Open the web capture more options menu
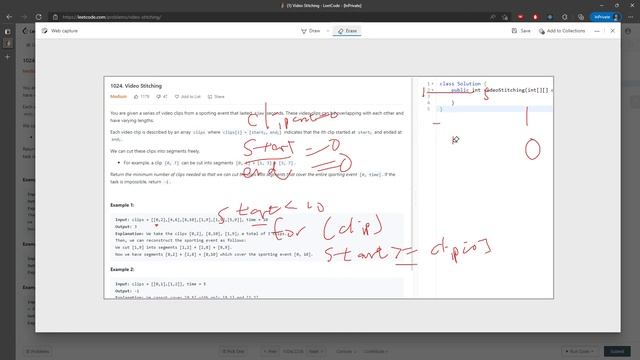Screen dimensions: 640x360 597,31
